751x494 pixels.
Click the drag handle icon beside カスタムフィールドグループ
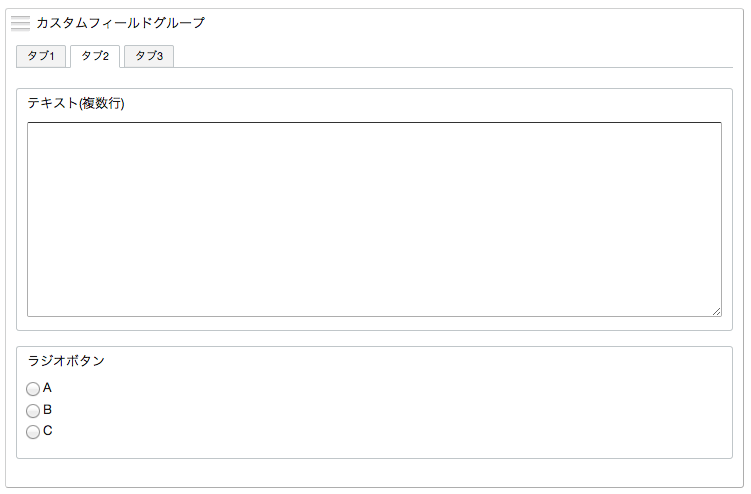(20, 23)
